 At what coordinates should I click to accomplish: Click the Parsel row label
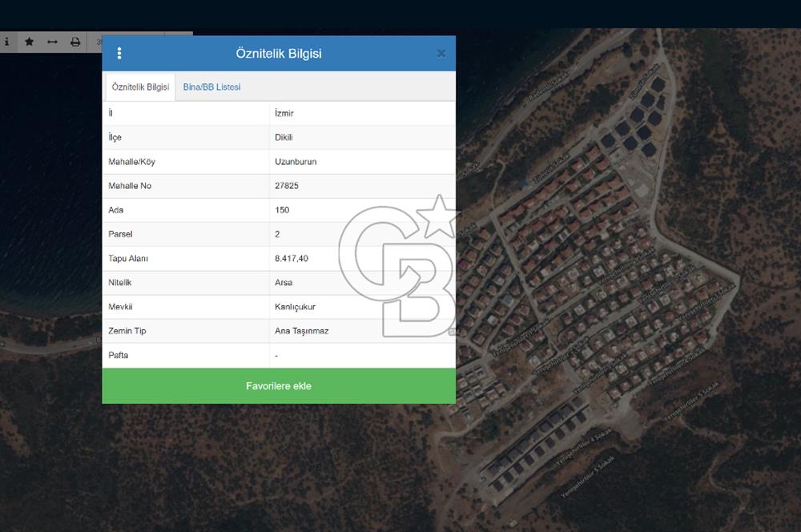click(120, 234)
